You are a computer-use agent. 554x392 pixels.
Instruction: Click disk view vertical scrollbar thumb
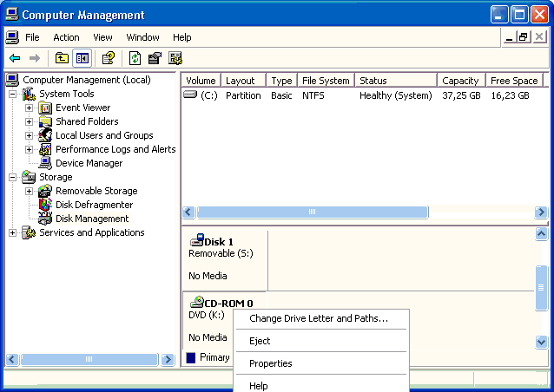541,288
